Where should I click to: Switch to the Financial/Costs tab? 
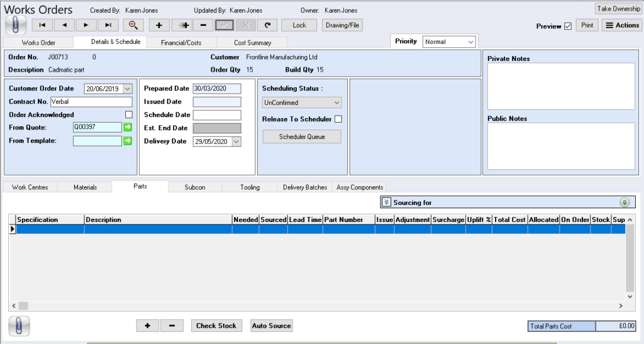tap(180, 43)
